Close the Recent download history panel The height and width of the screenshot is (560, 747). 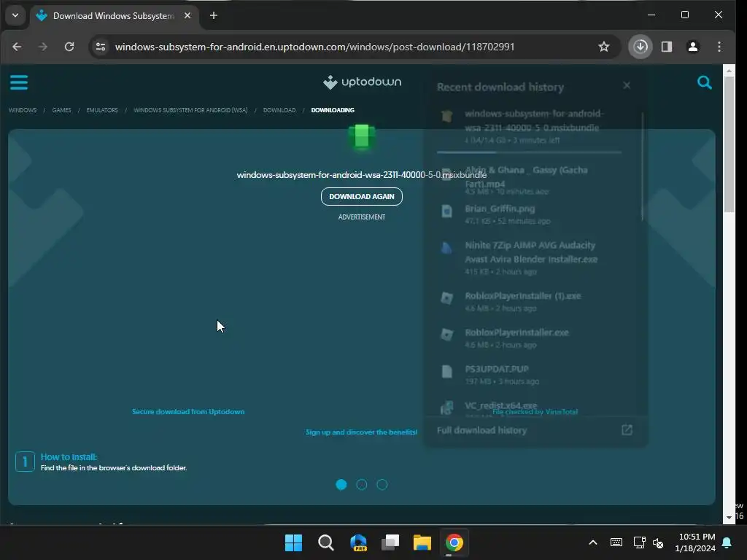(627, 85)
